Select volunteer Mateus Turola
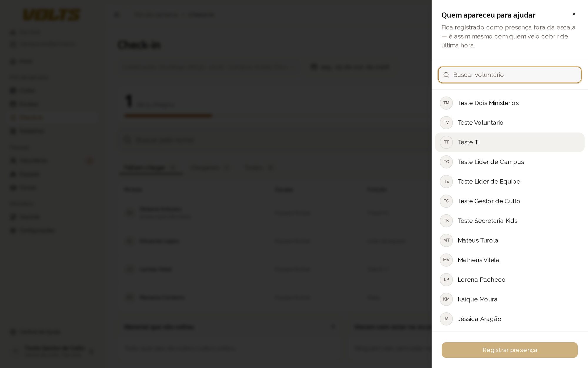This screenshot has width=588, height=368. click(x=510, y=240)
